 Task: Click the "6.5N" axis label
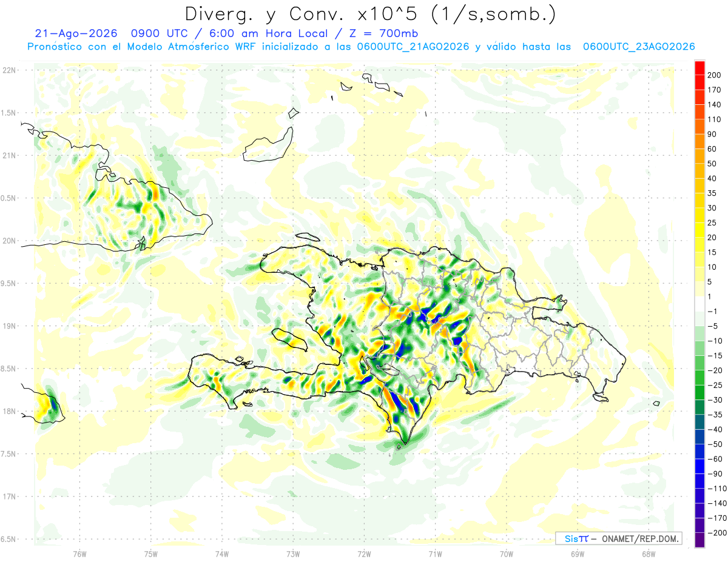9,539
